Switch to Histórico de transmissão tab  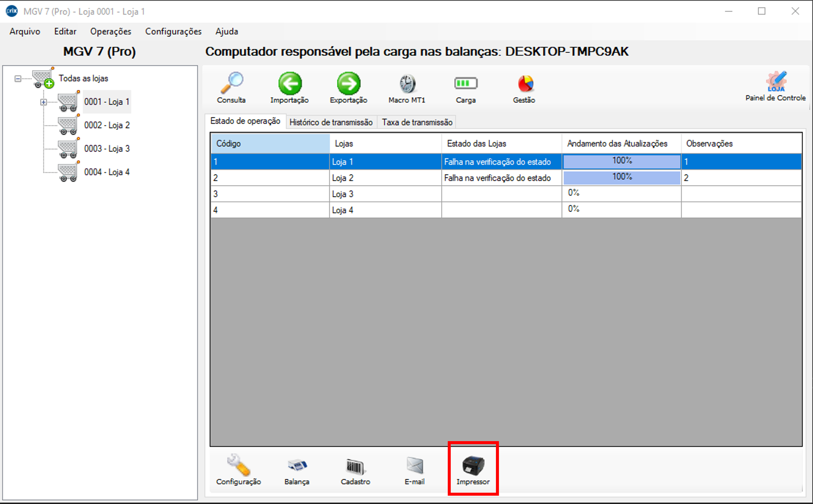(331, 122)
